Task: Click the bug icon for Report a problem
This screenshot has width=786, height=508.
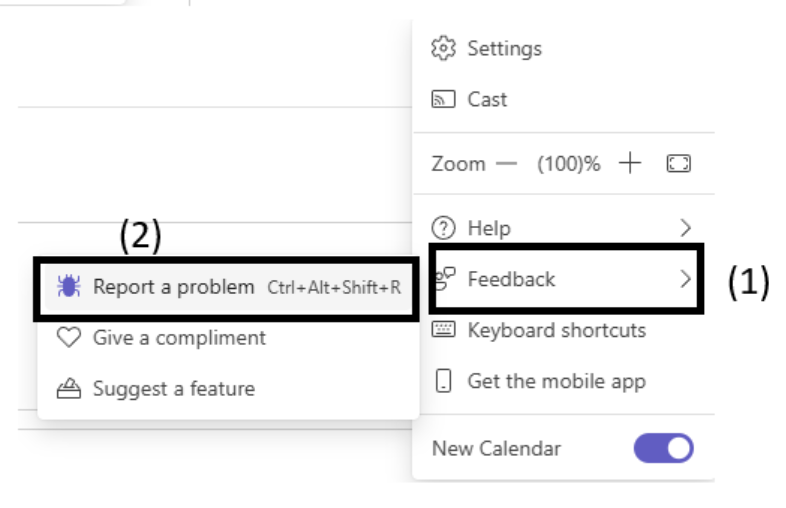Action: [69, 287]
